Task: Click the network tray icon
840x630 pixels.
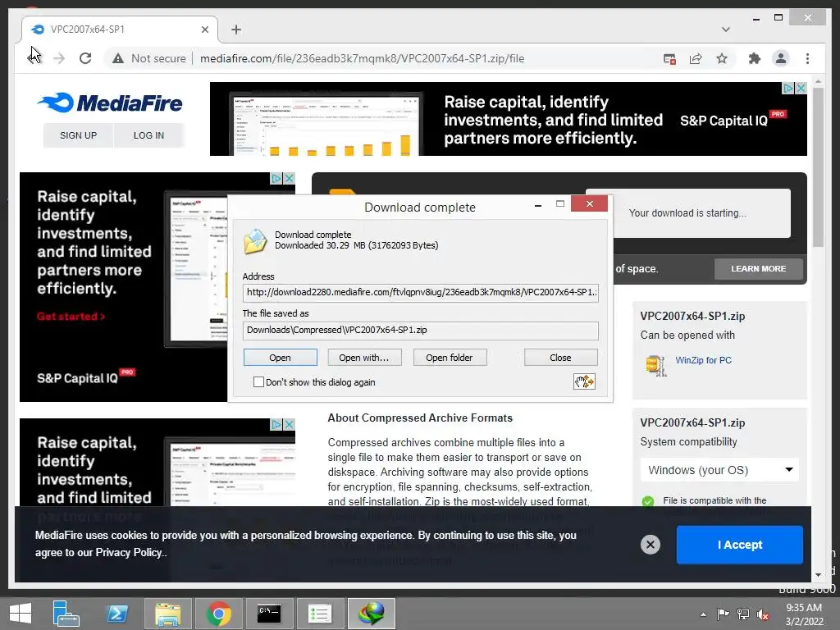Action: point(742,614)
